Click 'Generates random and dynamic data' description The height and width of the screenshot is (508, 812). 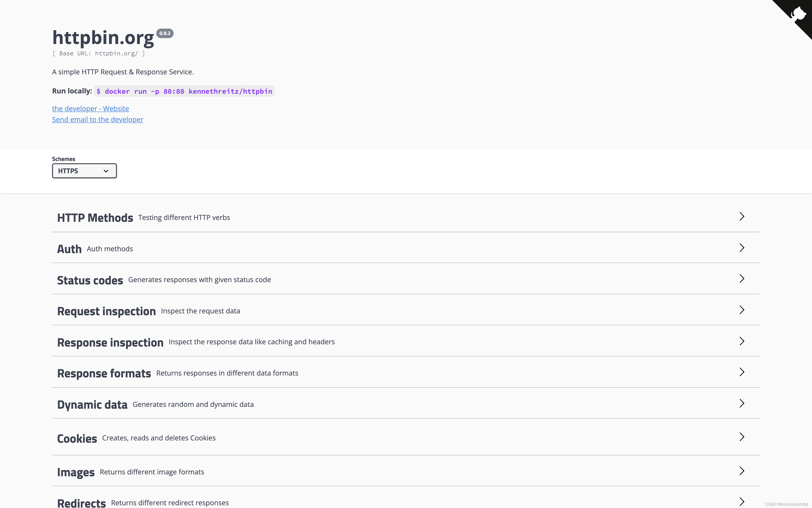tap(193, 404)
